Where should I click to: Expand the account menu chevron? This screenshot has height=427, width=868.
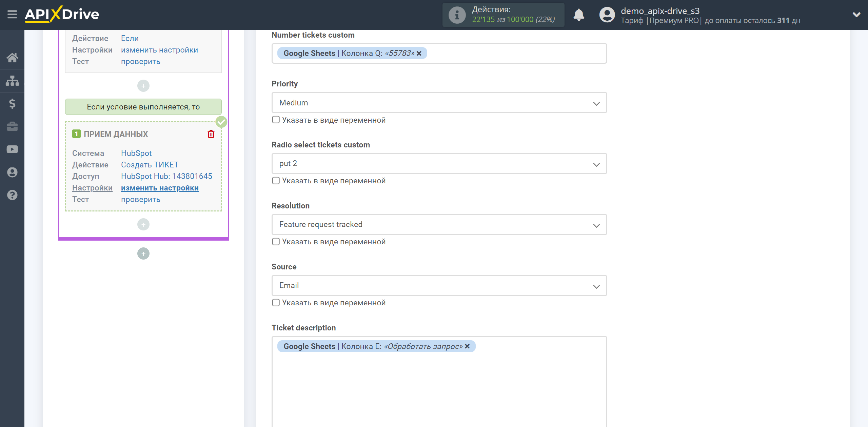point(856,15)
